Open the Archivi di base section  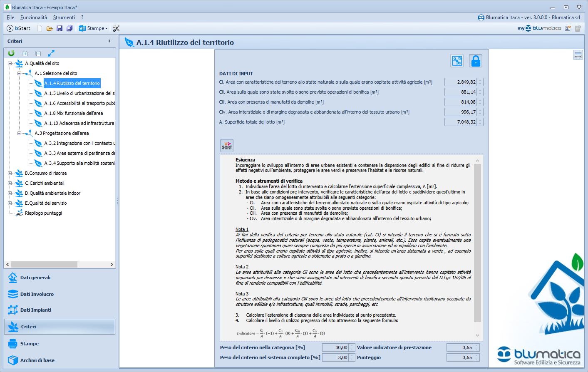click(60, 360)
